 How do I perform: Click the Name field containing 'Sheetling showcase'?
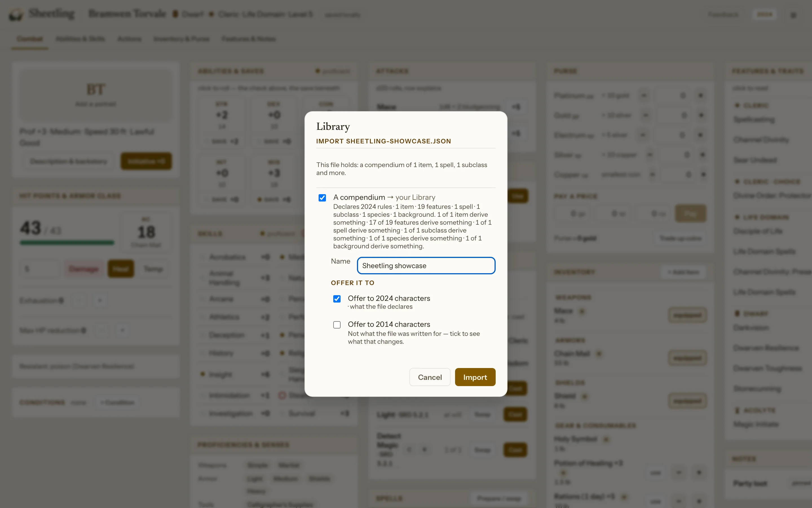pyautogui.click(x=426, y=265)
